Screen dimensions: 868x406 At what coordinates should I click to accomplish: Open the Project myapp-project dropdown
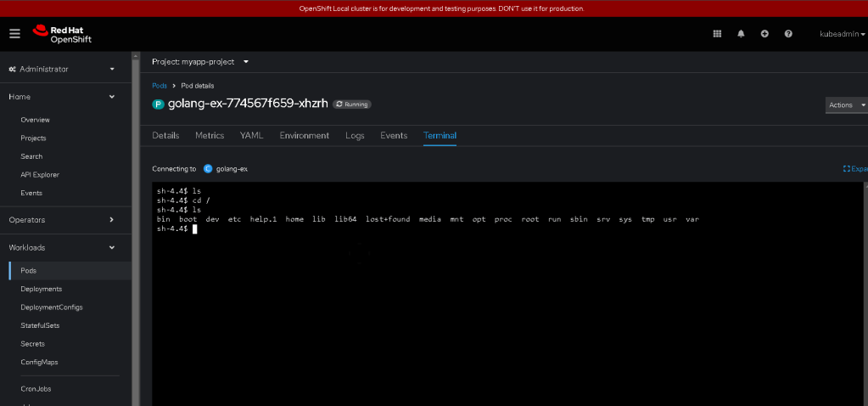(x=200, y=62)
